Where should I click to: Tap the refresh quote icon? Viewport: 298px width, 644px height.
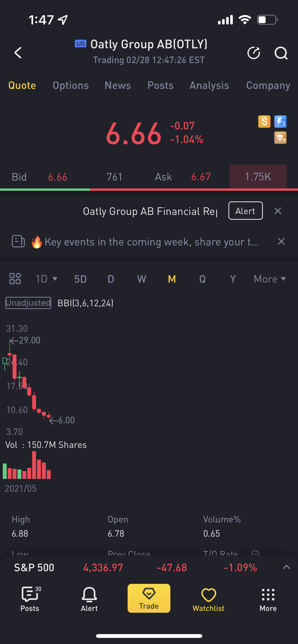click(x=254, y=53)
